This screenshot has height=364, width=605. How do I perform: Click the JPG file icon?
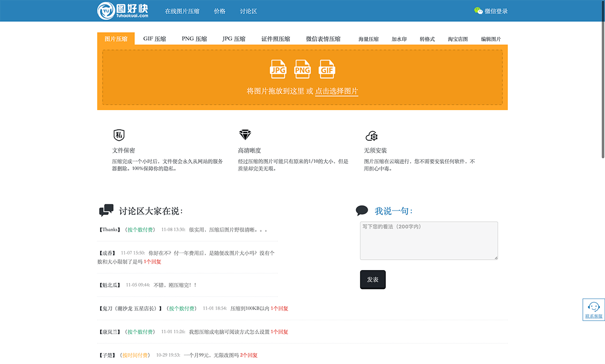pyautogui.click(x=278, y=69)
